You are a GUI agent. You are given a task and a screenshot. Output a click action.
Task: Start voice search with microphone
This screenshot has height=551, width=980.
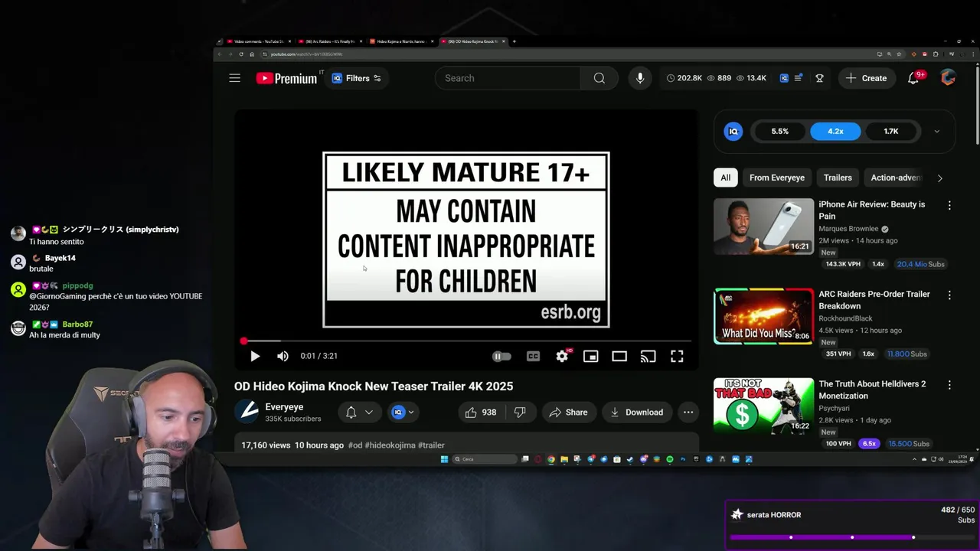click(640, 78)
